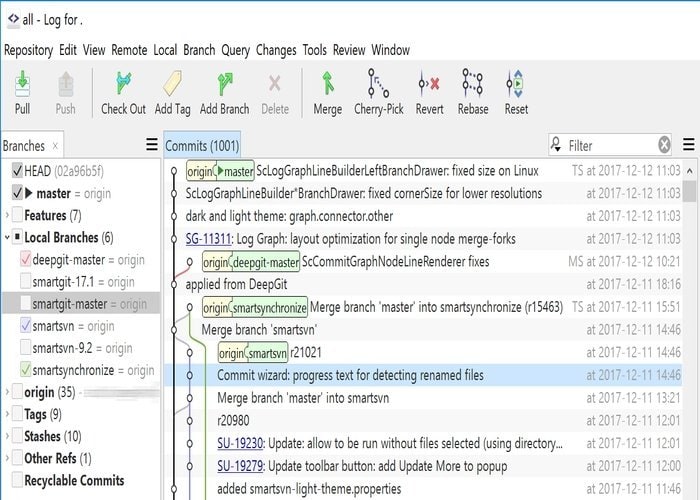Enable the Stashes checkbox
Viewport: 700px width, 500px height.
pyautogui.click(x=17, y=436)
